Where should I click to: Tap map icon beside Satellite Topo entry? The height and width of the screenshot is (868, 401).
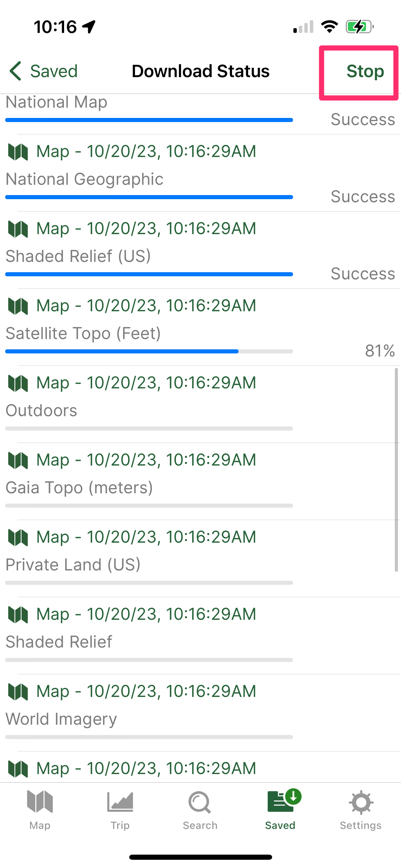click(18, 306)
